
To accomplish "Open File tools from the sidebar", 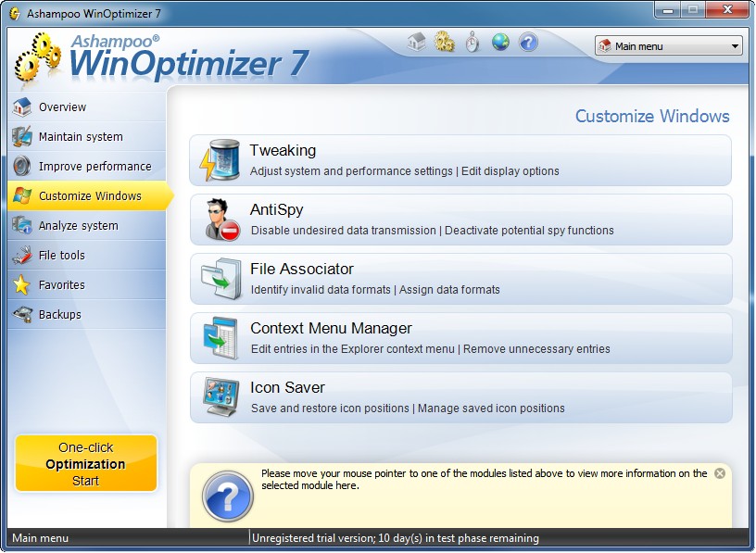I will [87, 255].
